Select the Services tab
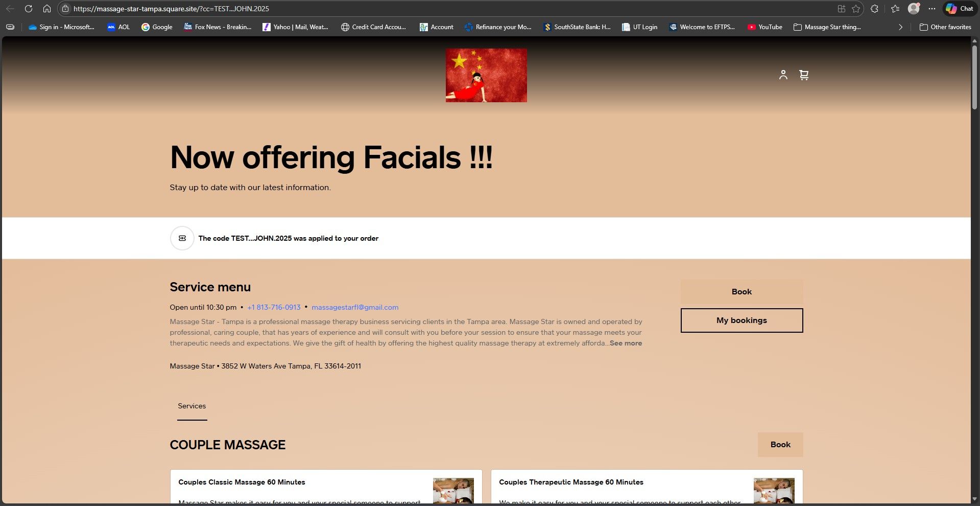This screenshot has width=980, height=506. click(192, 406)
